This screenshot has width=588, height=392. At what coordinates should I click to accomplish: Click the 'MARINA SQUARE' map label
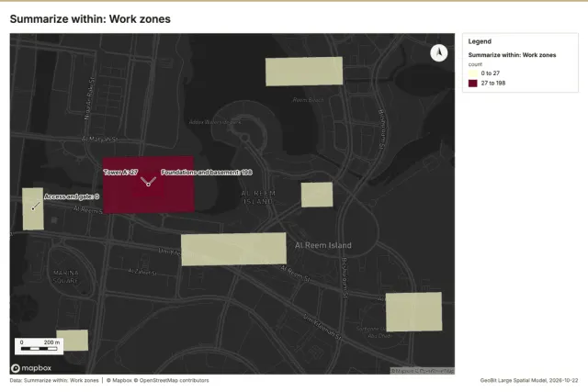click(66, 277)
